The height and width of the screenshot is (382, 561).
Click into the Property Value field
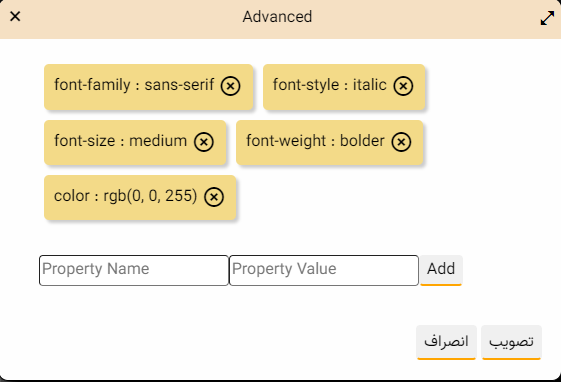(324, 270)
